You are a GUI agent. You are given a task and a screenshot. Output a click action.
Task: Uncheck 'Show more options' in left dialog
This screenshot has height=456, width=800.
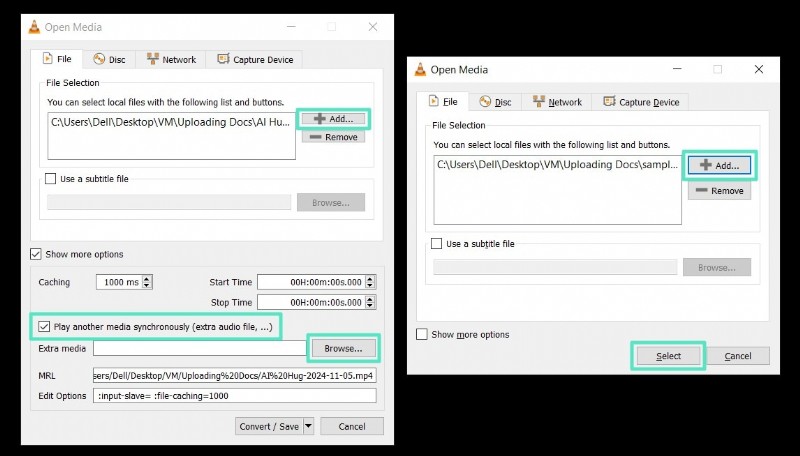click(x=37, y=254)
